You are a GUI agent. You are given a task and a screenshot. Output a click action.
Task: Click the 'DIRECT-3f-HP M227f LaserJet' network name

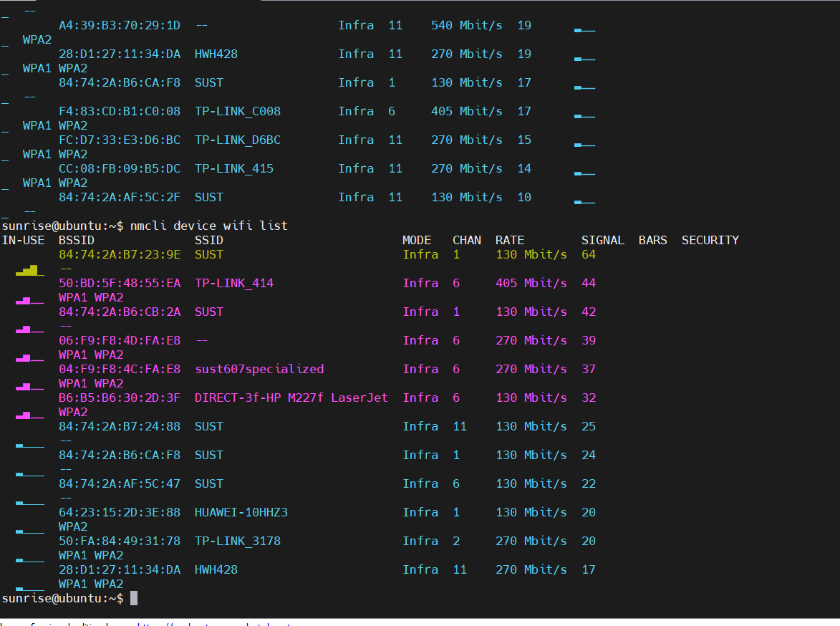(x=291, y=398)
